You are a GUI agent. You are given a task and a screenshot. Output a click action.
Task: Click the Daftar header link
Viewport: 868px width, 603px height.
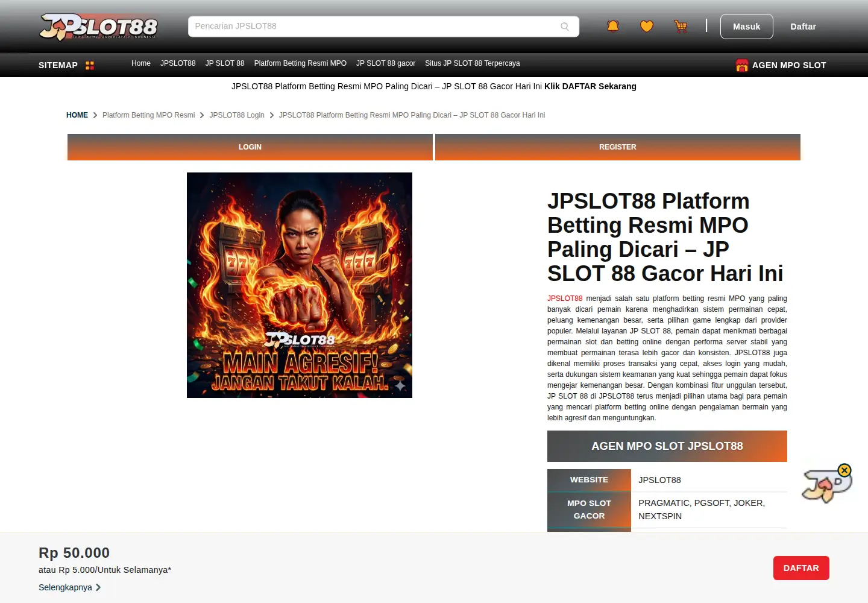[803, 27]
